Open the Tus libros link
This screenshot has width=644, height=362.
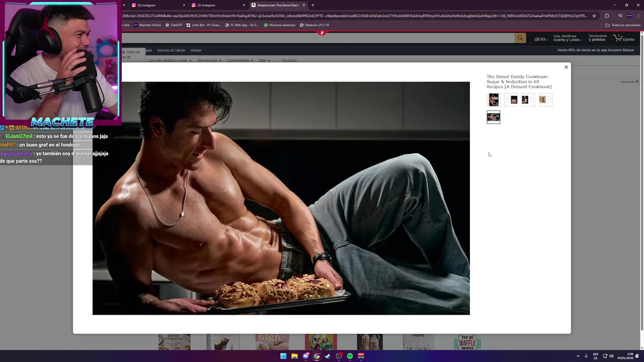[289, 60]
